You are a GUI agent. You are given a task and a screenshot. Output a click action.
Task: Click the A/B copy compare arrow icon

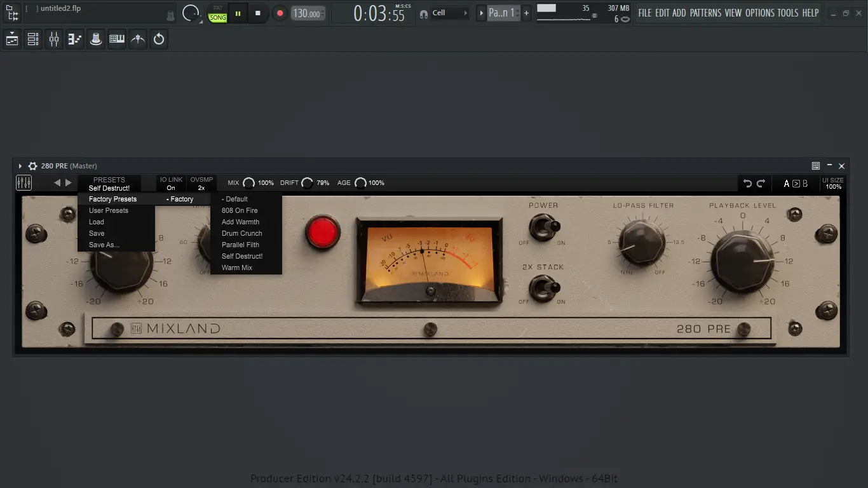[x=796, y=184]
